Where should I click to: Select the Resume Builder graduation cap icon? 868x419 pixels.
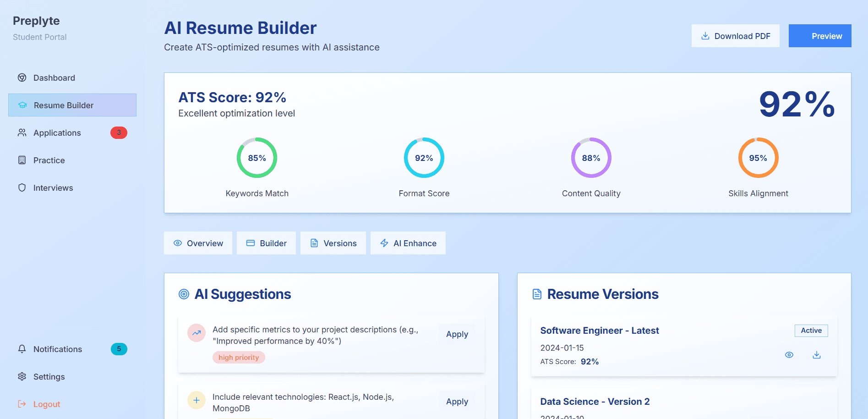(x=22, y=105)
